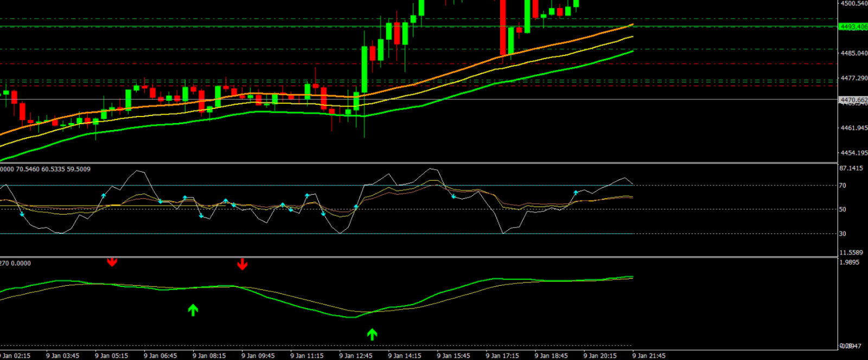Click the 1.9895 lower indicator scale value
This screenshot has width=868, height=360.
point(849,262)
